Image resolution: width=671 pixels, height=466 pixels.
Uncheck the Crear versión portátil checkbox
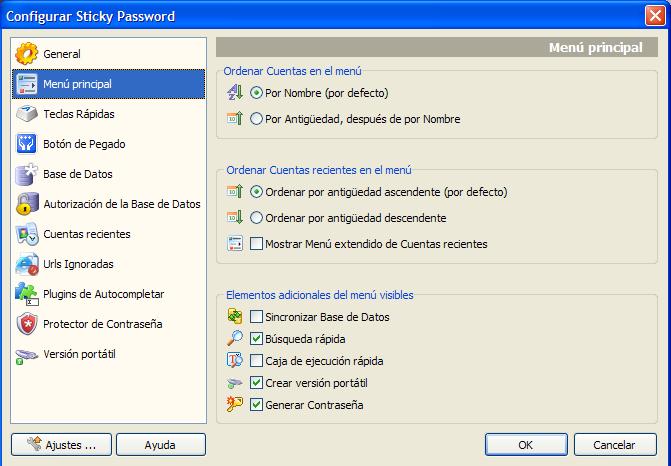[256, 383]
